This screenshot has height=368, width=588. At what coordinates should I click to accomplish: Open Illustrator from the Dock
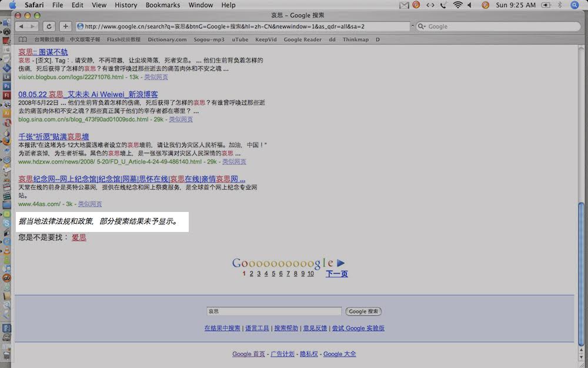click(x=6, y=112)
